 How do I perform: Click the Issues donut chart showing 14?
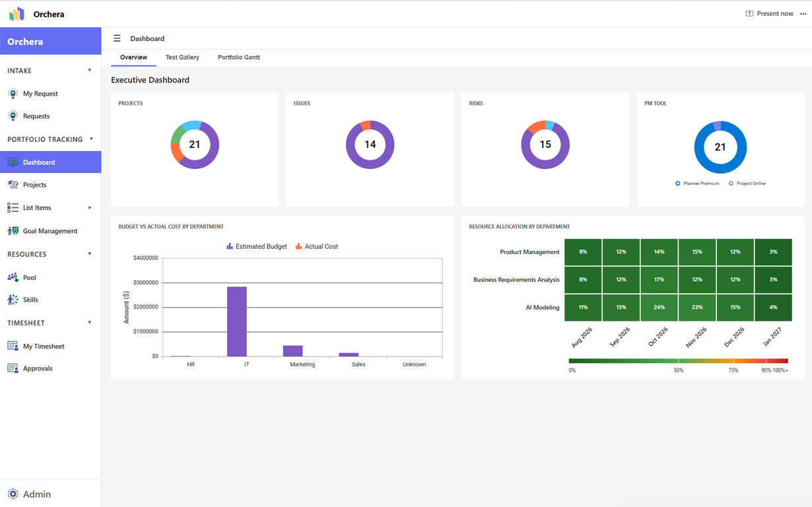tap(370, 145)
